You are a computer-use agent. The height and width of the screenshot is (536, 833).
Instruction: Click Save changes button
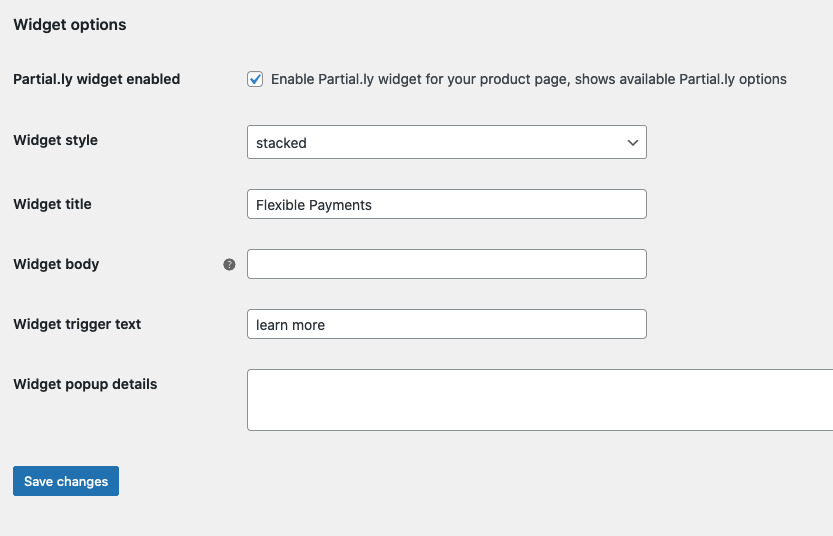[x=66, y=481]
